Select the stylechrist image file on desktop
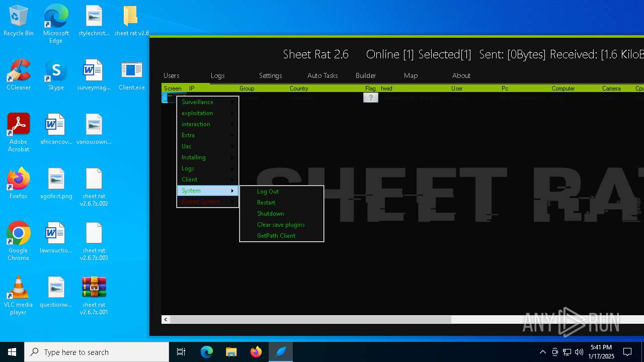The height and width of the screenshot is (362, 644). pyautogui.click(x=94, y=21)
